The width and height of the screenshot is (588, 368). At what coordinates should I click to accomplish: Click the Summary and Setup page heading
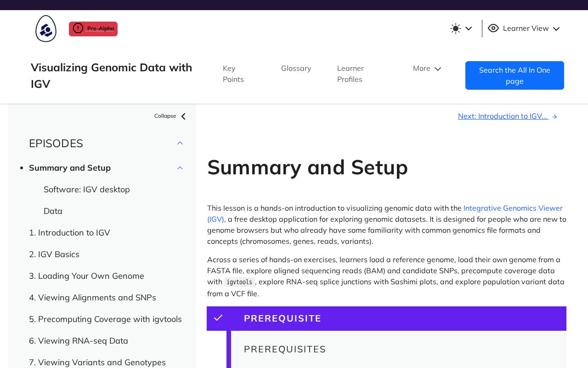click(x=307, y=167)
